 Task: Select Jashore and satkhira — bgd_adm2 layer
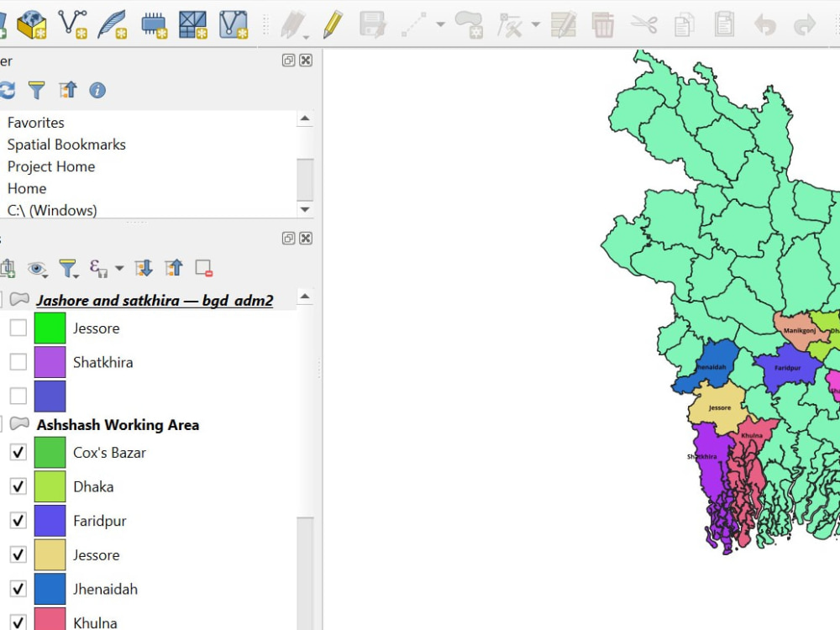click(x=155, y=301)
